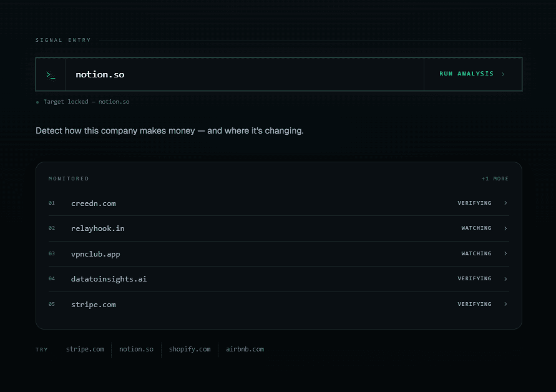
Task: Click the chevron on the datatoinsights.ai row
Action: (x=505, y=278)
